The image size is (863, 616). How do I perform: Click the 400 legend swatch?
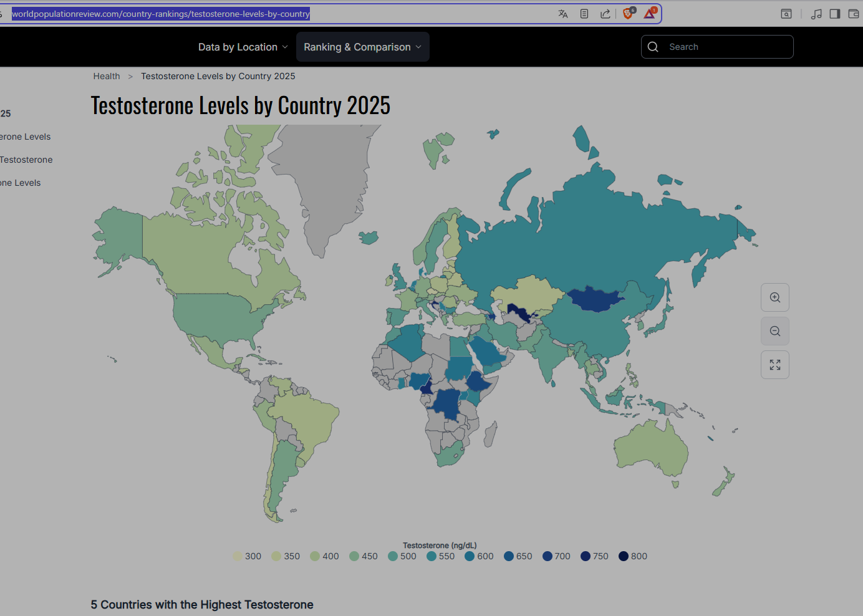315,556
